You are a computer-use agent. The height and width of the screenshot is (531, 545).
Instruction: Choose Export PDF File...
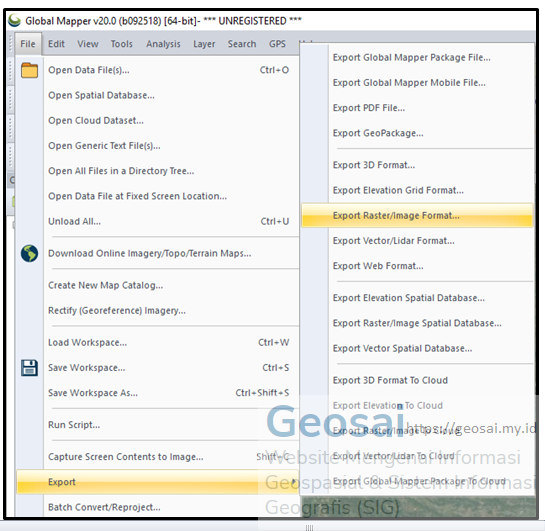pos(417,108)
